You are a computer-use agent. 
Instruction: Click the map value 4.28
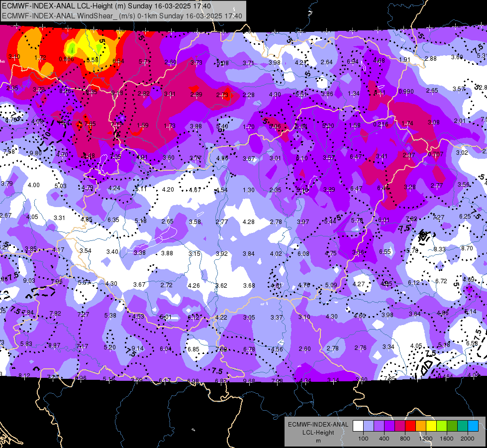248,222
